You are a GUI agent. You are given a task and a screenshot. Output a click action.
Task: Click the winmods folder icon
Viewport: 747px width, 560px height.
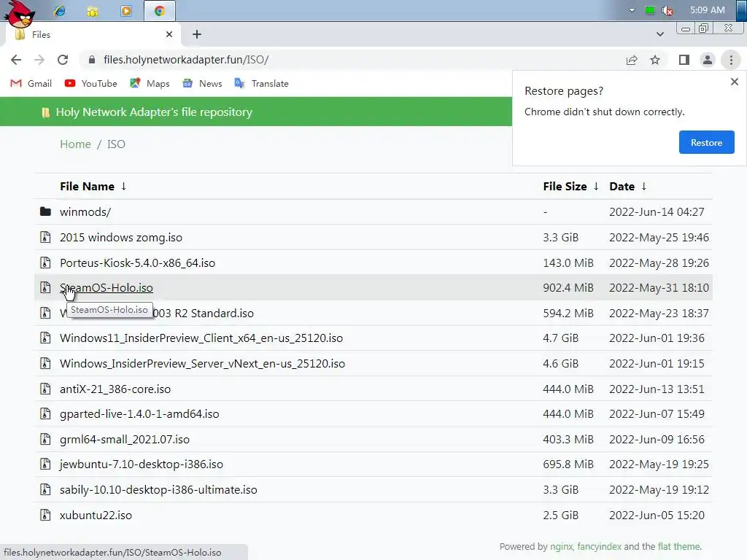[45, 211]
